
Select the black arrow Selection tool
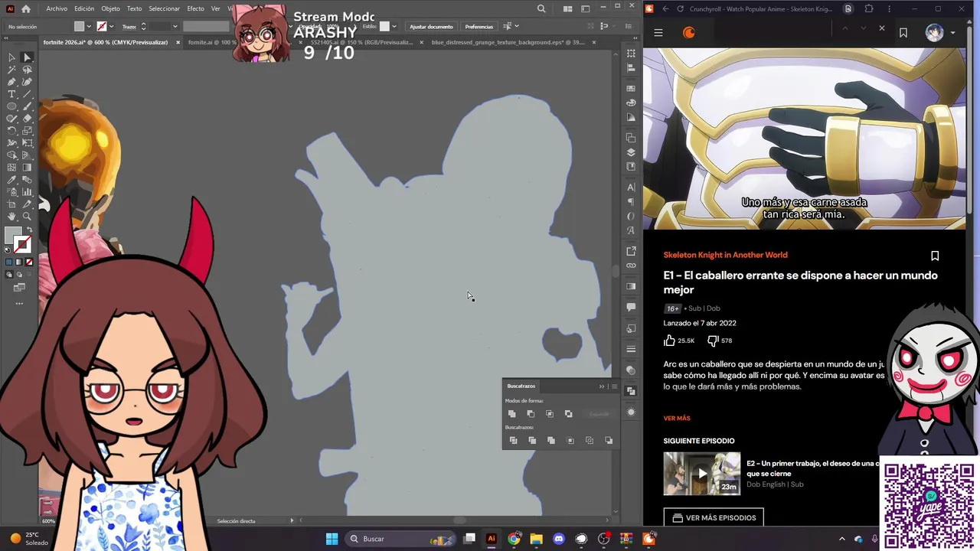point(11,57)
